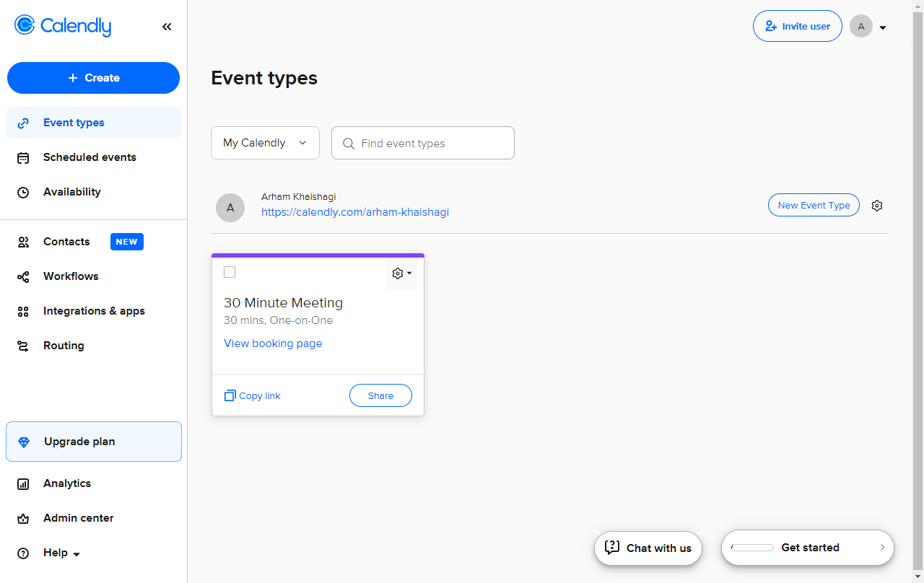Click the Chat with us bubble icon
The height and width of the screenshot is (583, 924).
coord(612,548)
